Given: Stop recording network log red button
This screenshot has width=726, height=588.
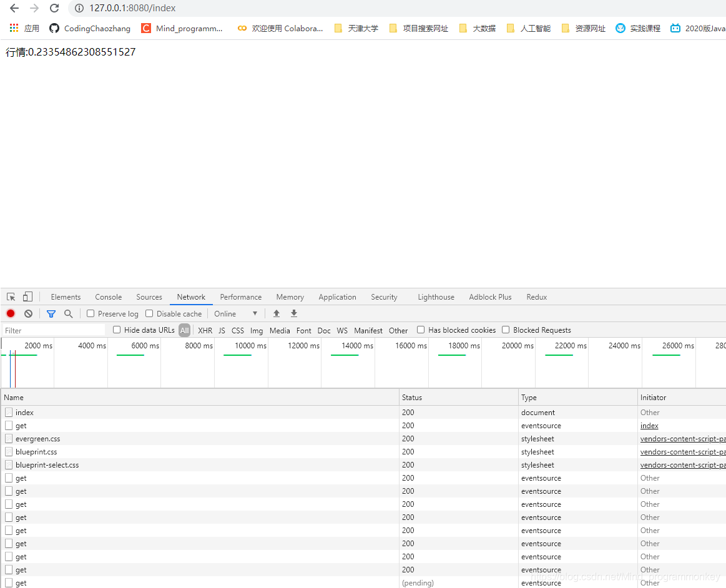Looking at the screenshot, I should click(11, 313).
